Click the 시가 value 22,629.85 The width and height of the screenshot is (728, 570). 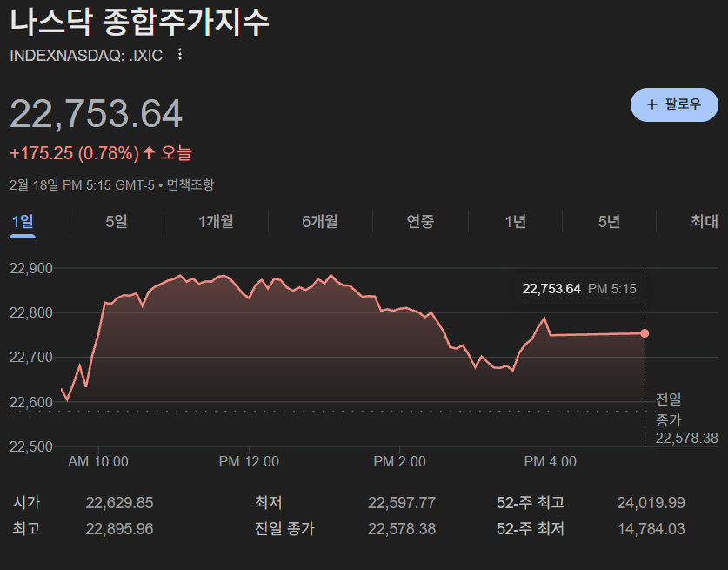coord(117,503)
